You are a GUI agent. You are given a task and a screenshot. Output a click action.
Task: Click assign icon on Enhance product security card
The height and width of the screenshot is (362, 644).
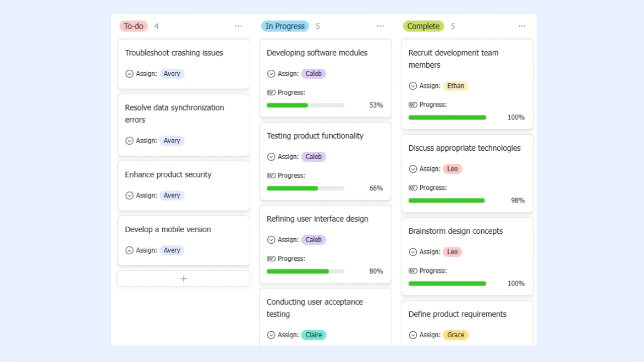129,196
